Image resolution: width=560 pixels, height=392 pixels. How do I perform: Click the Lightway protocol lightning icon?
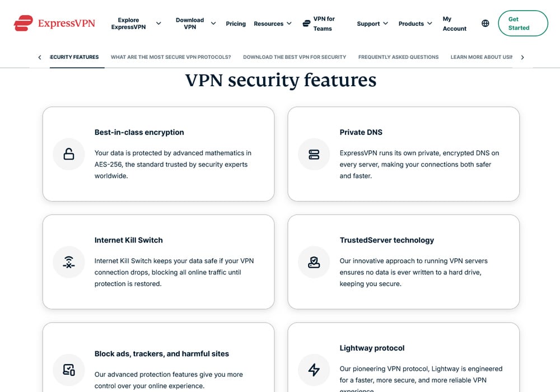point(314,370)
